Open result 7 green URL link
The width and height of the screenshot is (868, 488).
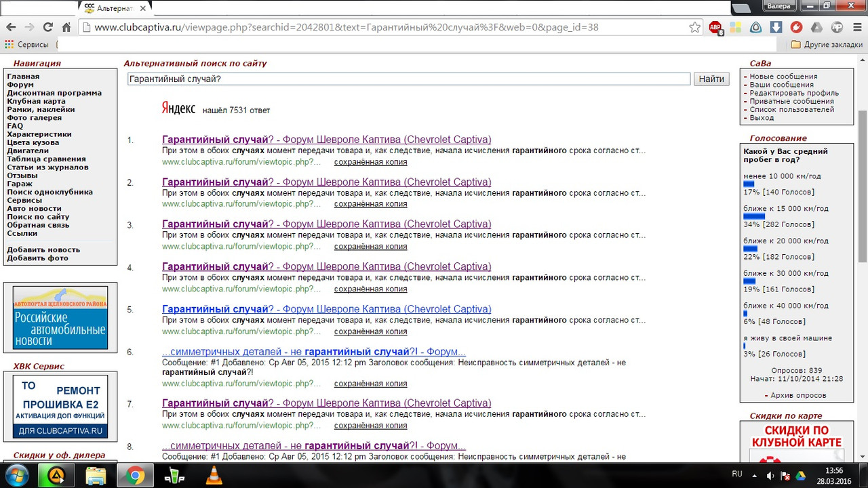click(241, 426)
